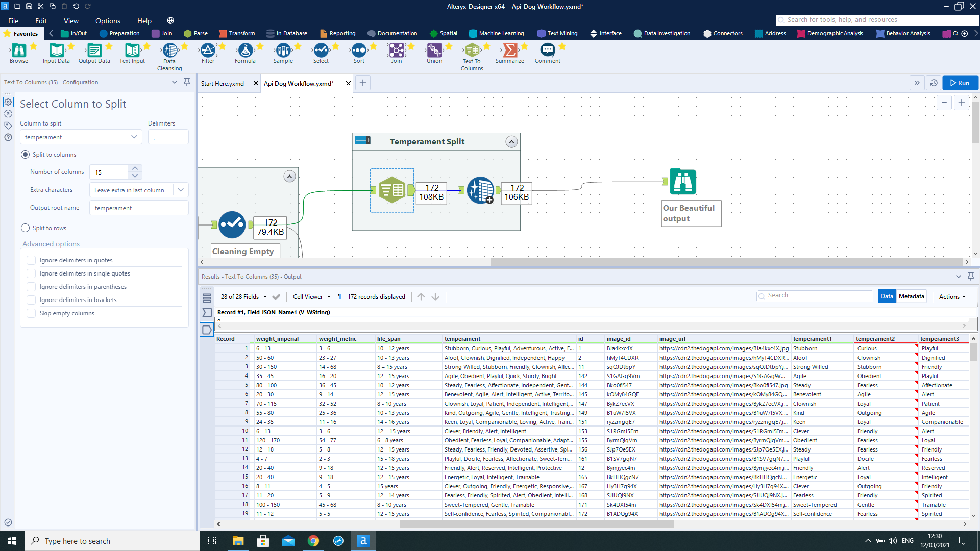The width and height of the screenshot is (980, 551).
Task: Select the Union tool icon
Action: tap(434, 51)
